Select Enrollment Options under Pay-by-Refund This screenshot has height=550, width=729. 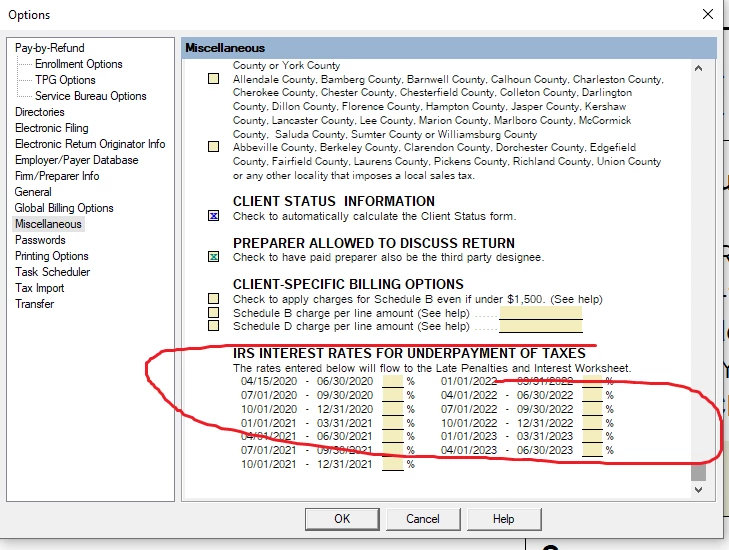click(x=79, y=64)
